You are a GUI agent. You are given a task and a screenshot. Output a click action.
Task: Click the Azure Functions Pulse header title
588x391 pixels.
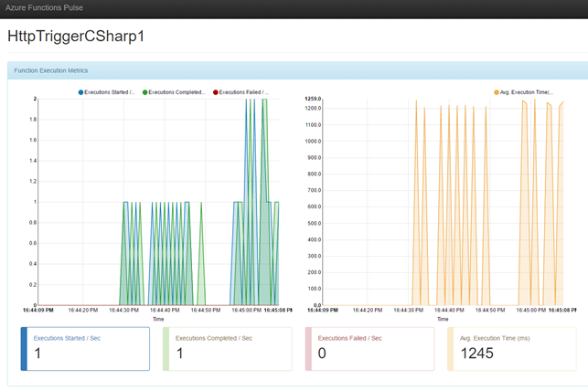(45, 8)
